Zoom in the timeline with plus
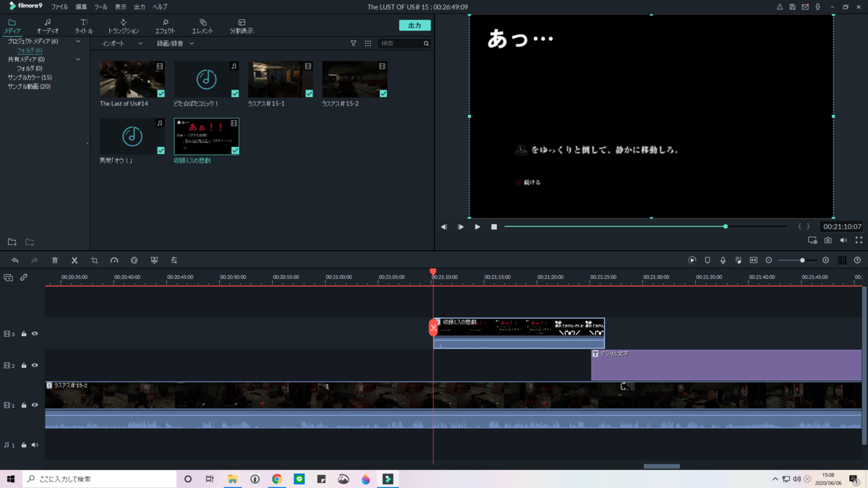The width and height of the screenshot is (868, 488). click(826, 260)
